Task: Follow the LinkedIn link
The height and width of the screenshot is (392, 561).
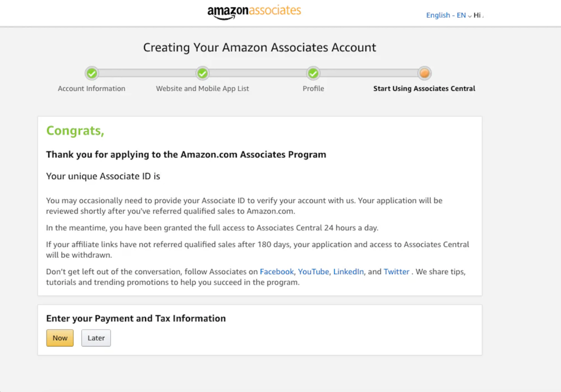Action: point(348,272)
